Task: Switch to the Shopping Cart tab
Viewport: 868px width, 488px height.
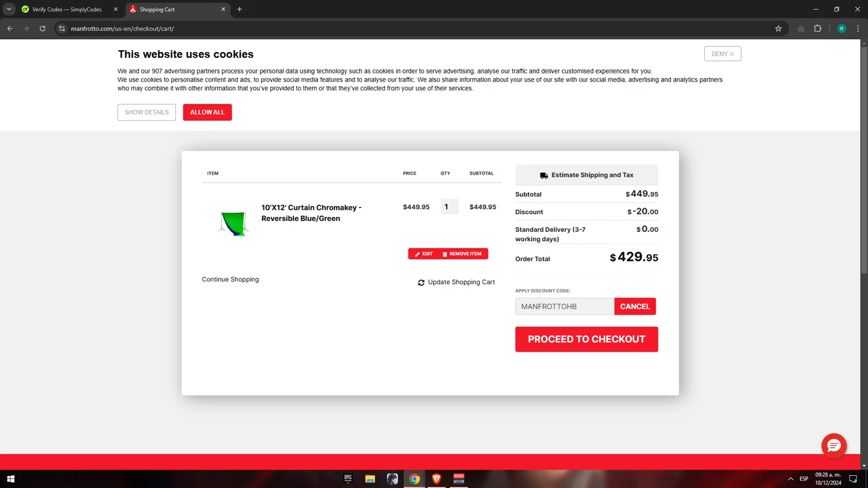Action: click(177, 9)
